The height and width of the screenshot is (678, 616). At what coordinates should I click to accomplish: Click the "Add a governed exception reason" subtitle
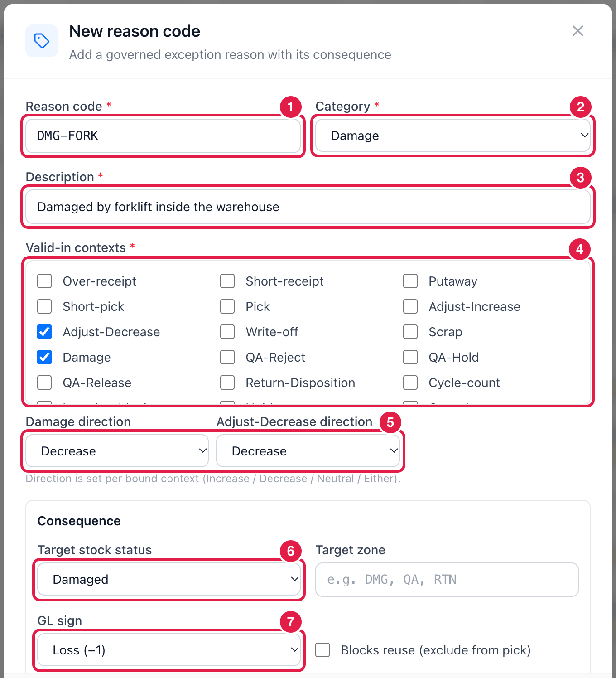tap(230, 55)
